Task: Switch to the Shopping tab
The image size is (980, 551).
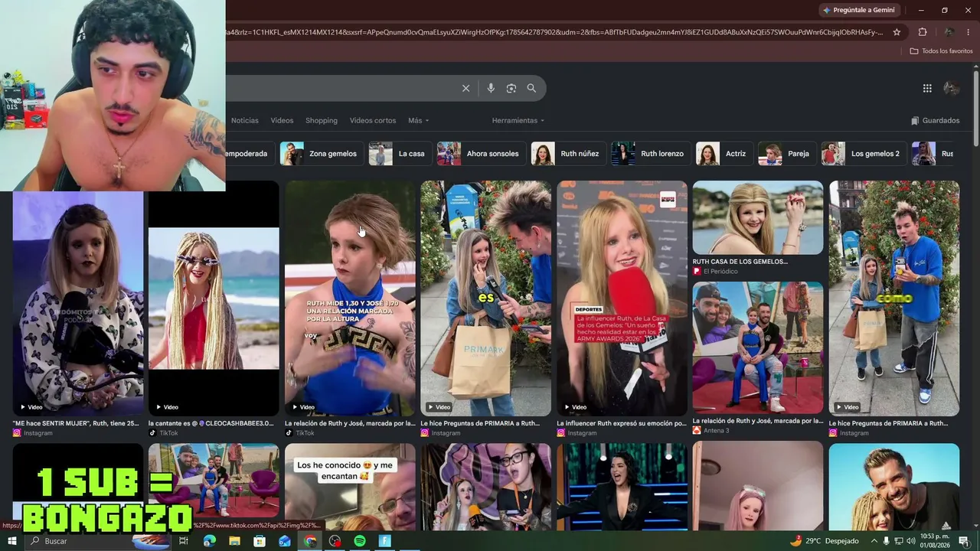Action: coord(322,120)
